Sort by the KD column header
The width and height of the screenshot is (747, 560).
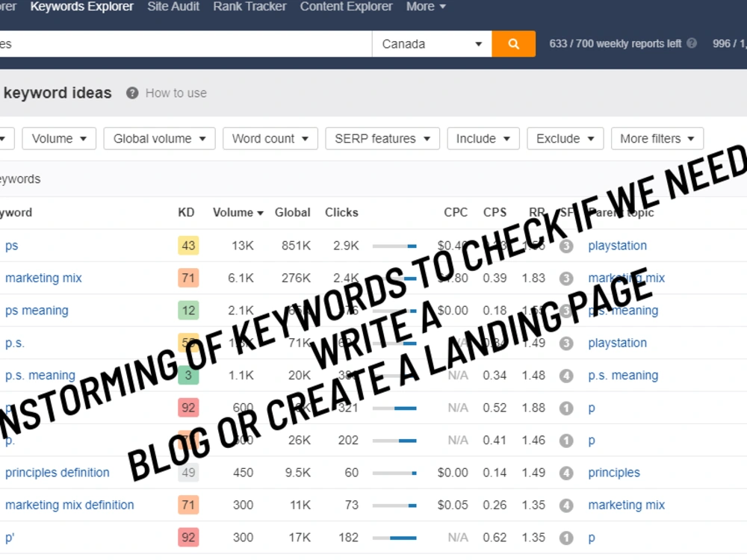(186, 212)
